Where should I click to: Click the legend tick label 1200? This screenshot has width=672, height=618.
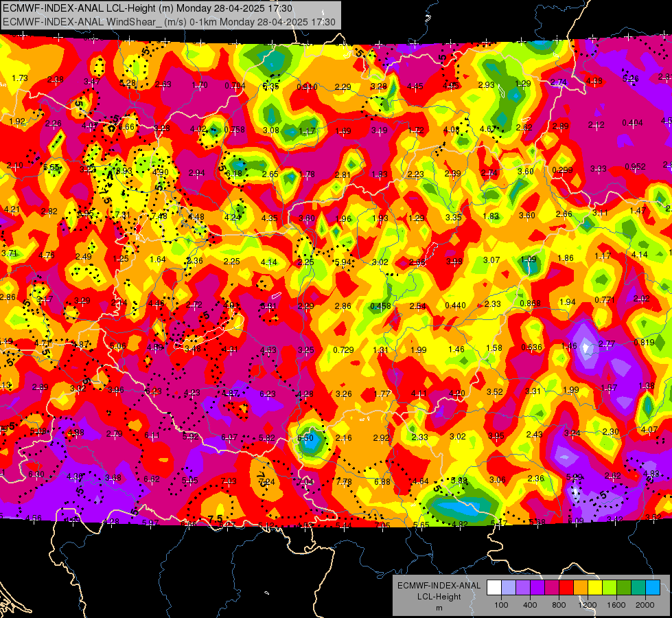click(588, 605)
